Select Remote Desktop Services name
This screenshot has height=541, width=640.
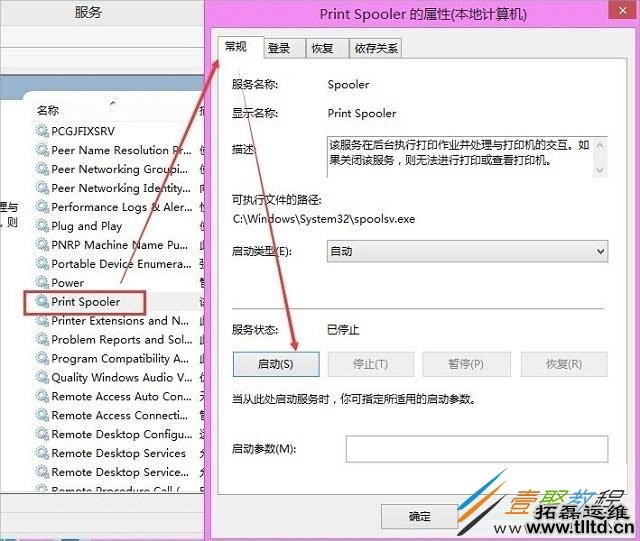coord(118,453)
